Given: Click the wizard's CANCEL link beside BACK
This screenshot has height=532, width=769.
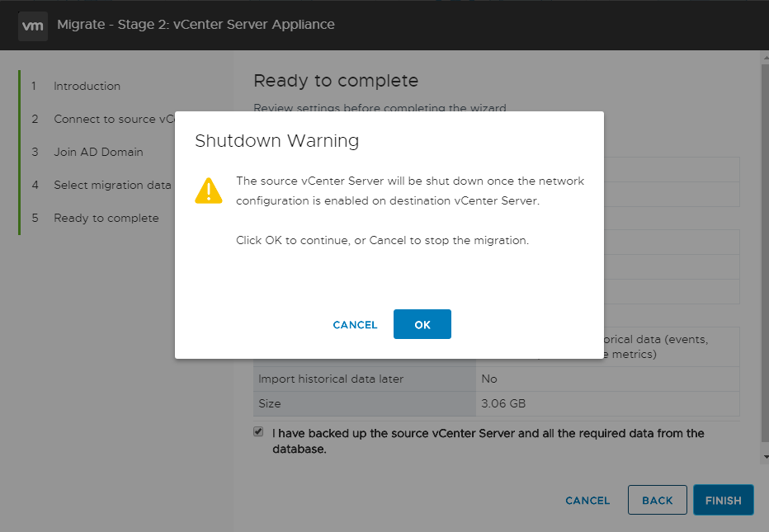Looking at the screenshot, I should [587, 501].
